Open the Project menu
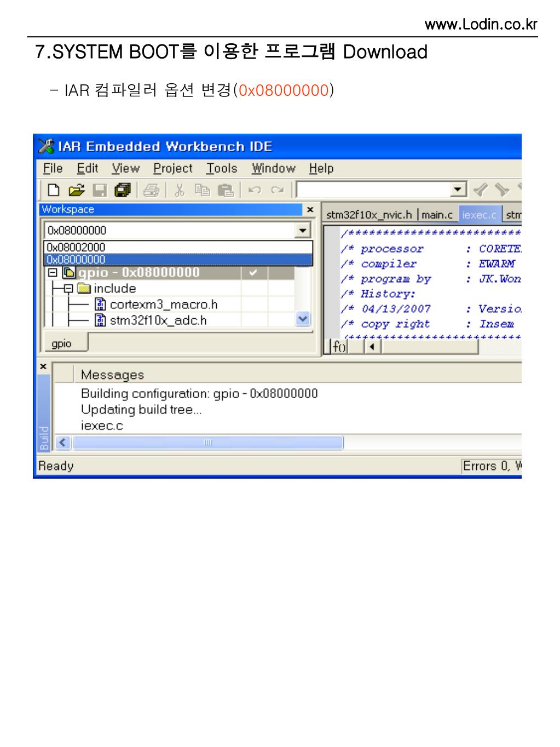 point(172,168)
